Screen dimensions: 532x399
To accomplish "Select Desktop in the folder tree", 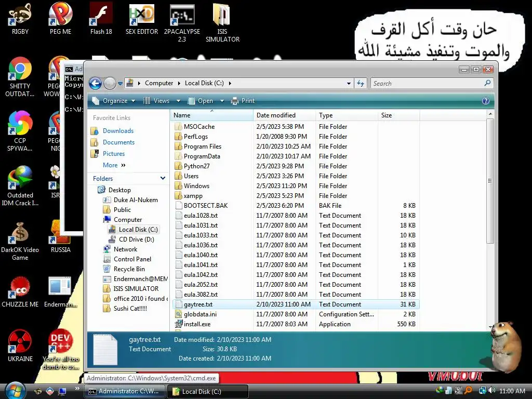I will pos(119,190).
